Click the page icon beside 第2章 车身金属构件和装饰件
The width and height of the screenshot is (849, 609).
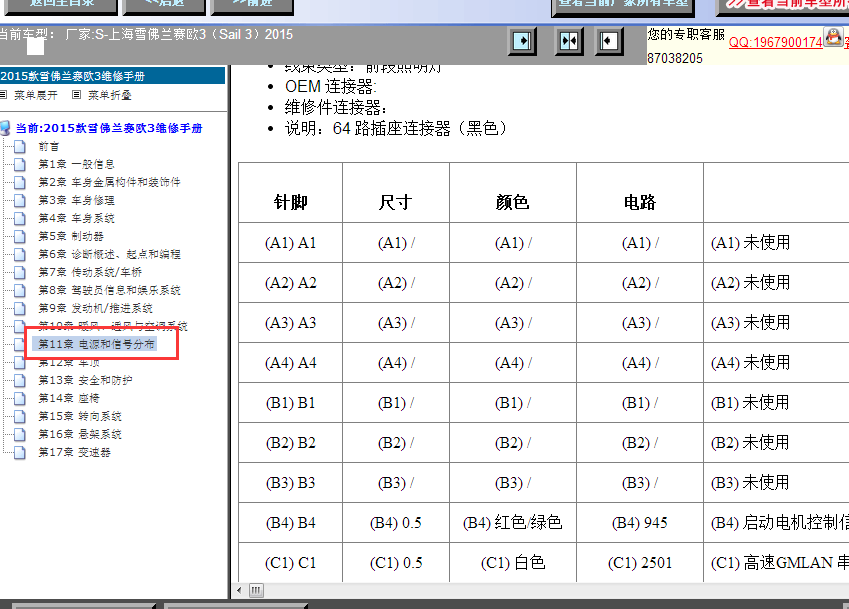(19, 182)
